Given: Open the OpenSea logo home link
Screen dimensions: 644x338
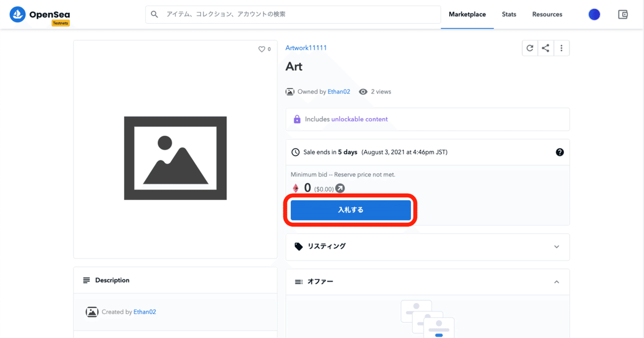Looking at the screenshot, I should point(40,14).
